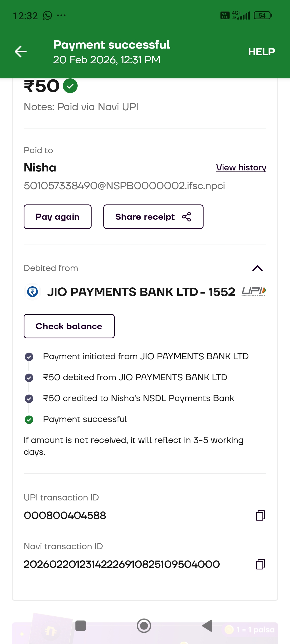Tap the green Payment successful step checkmark

tap(29, 419)
